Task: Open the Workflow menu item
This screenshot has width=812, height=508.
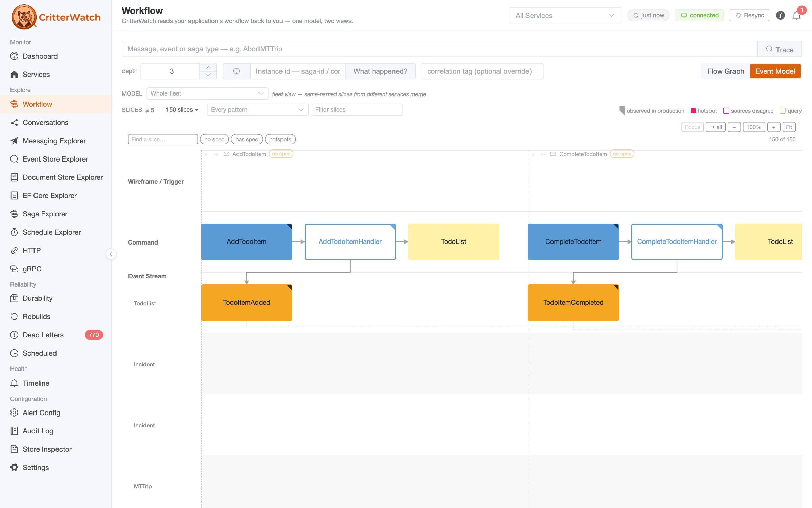Action: pyautogui.click(x=56, y=104)
